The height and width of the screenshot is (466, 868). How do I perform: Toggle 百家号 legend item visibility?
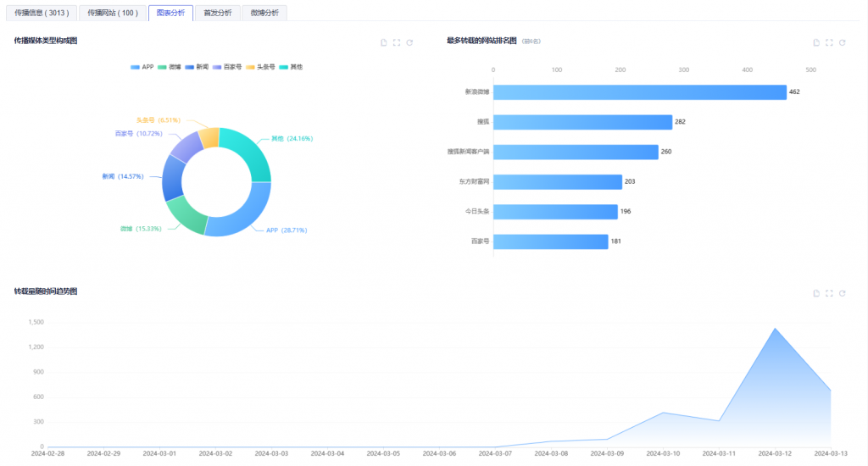pyautogui.click(x=226, y=66)
